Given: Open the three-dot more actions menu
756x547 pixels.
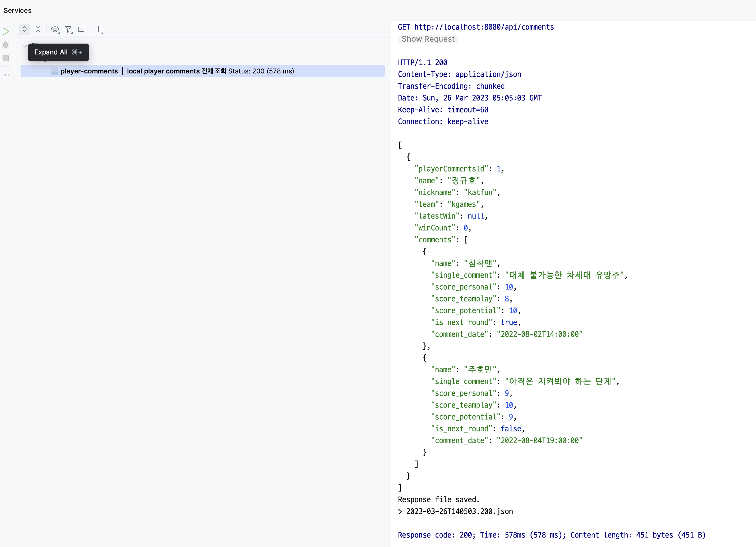Looking at the screenshot, I should click(x=6, y=75).
